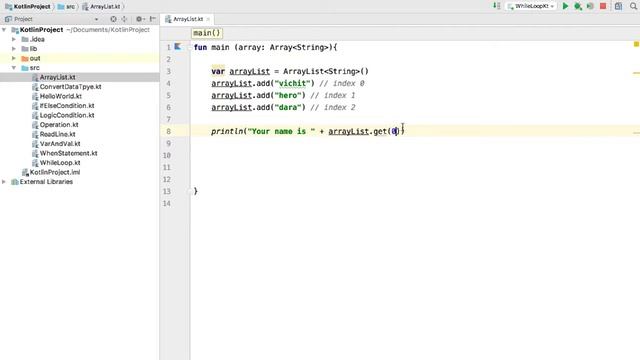Screen dimensions: 640x360
Task: Click the collapse all icon in Project panel
Action: pyautogui.click(x=124, y=19)
